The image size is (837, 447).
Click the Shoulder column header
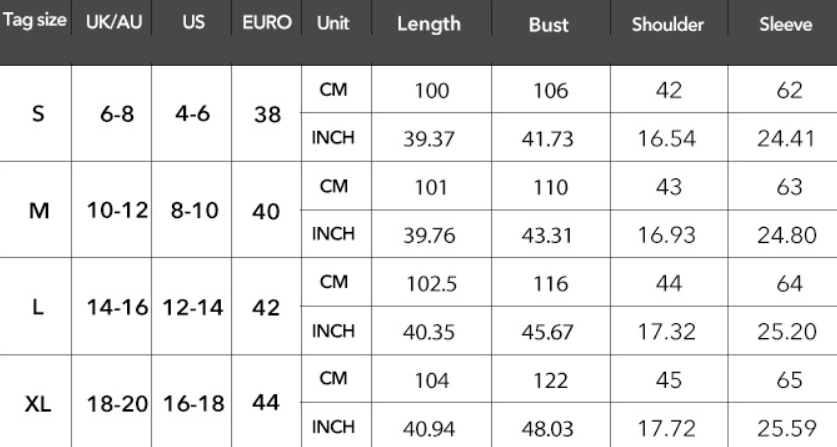coord(667,24)
